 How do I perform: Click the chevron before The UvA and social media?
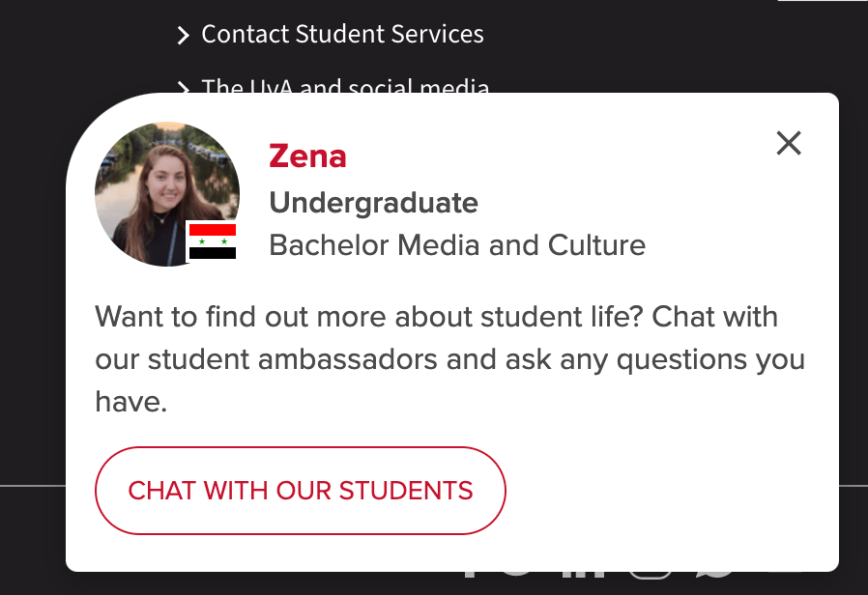[x=184, y=87]
